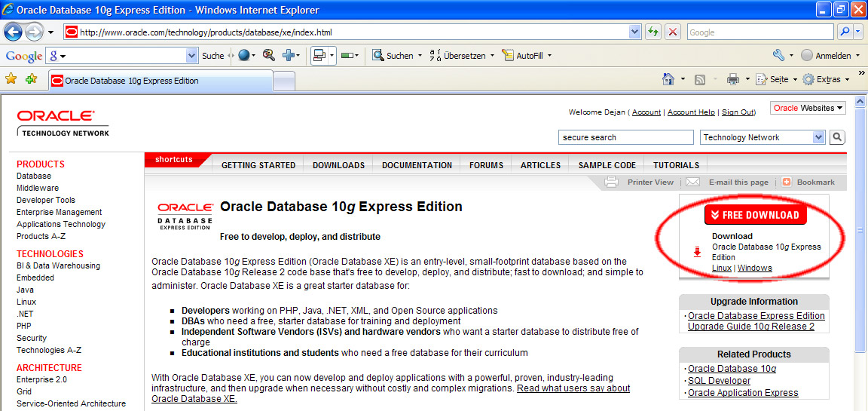
Task: Open the SAMPLE CODE tab
Action: tap(607, 165)
